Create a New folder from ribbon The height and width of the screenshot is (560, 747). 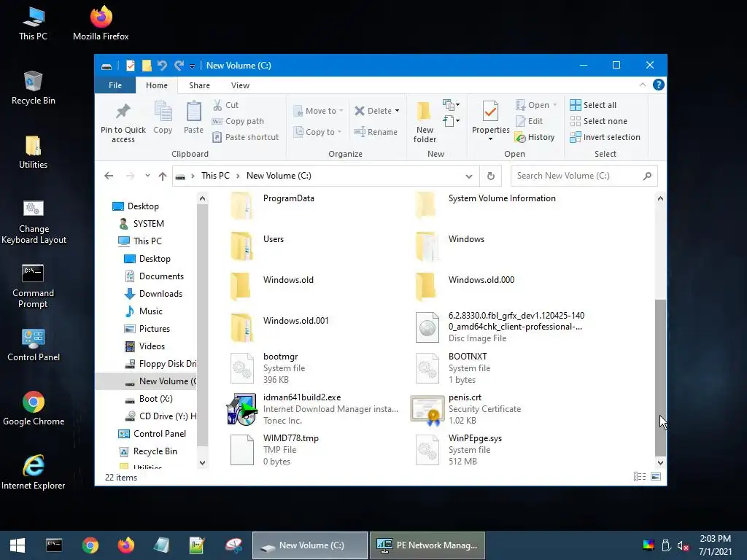click(425, 122)
